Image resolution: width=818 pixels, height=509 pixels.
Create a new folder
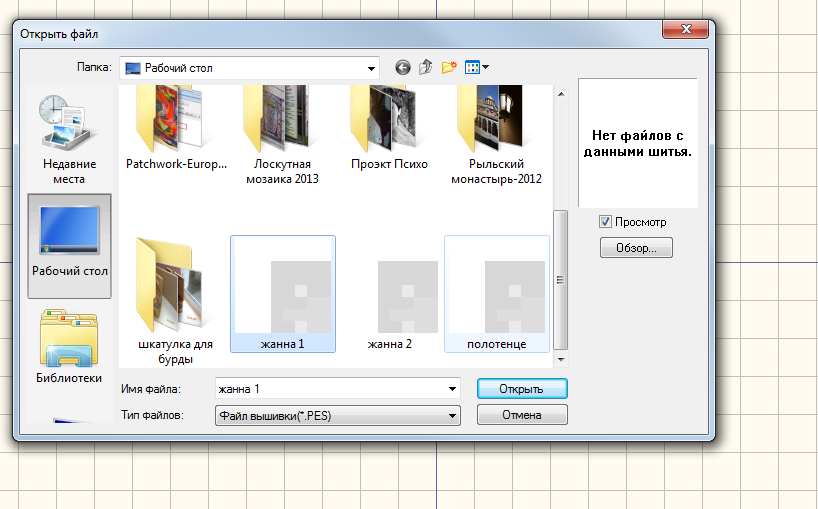(449, 67)
